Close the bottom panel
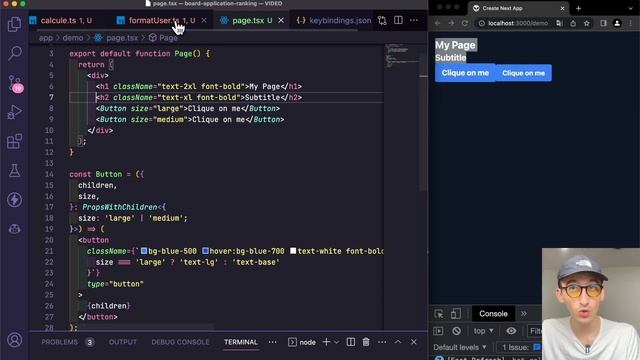Screen dimensions: 640x360 point(413,342)
